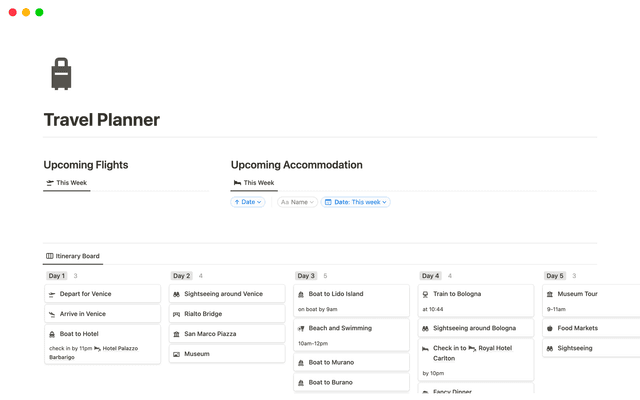
Task: Click the binoculars icon on Sightseeing around Venice
Action: (176, 294)
